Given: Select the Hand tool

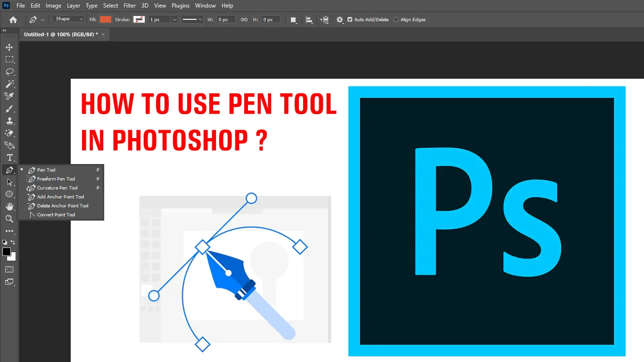Looking at the screenshot, I should (9, 206).
